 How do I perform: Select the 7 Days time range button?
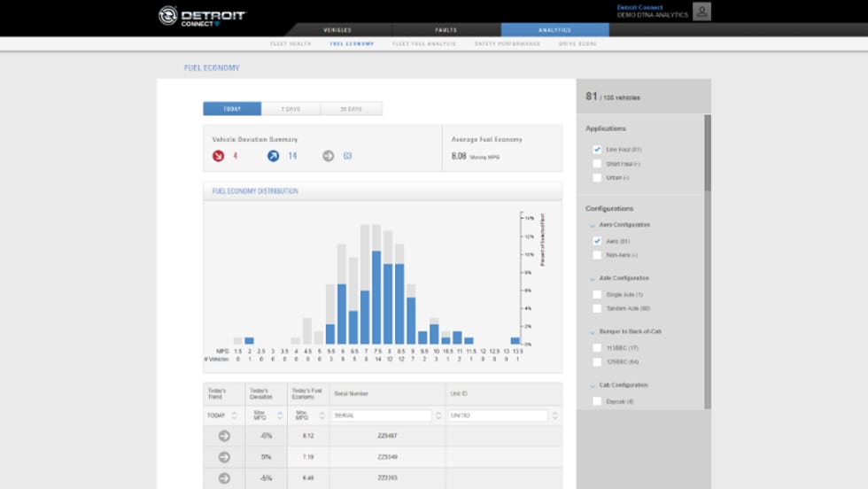click(x=291, y=109)
